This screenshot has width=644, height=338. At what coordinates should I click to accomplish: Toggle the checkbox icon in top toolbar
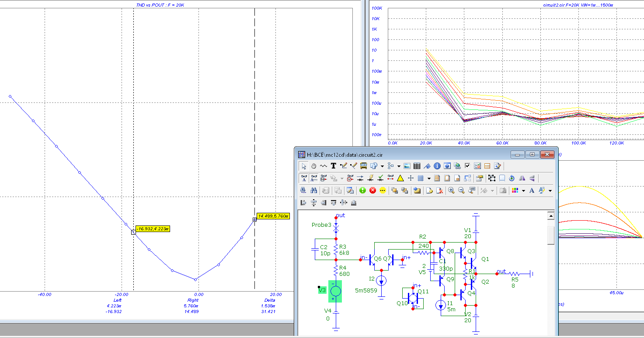click(467, 166)
